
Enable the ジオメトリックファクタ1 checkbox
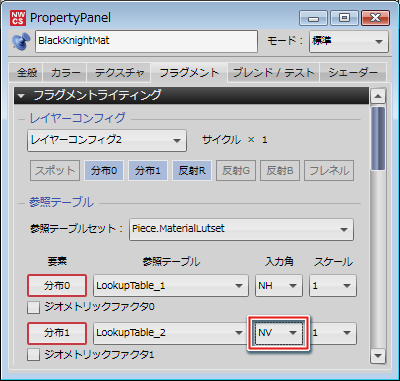(33, 355)
